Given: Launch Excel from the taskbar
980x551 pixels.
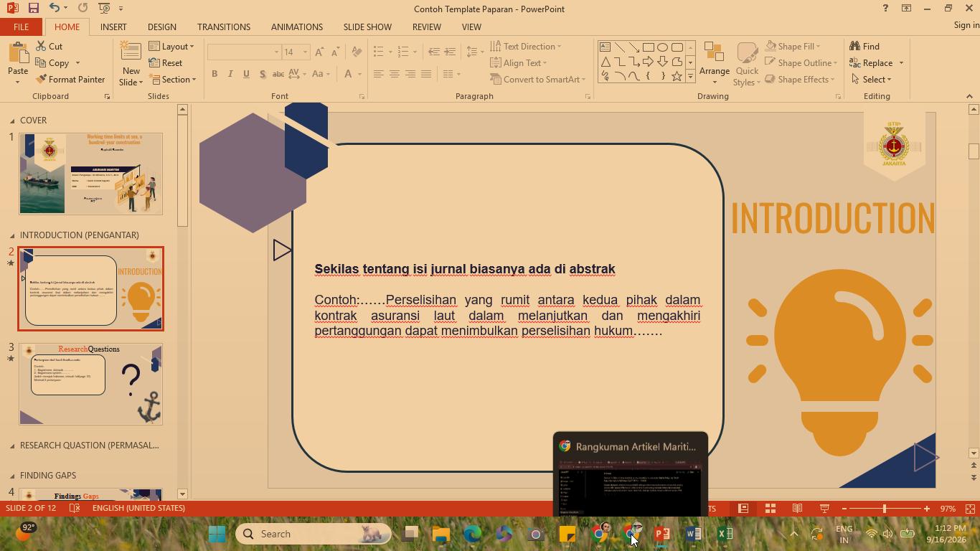Looking at the screenshot, I should coord(725,534).
